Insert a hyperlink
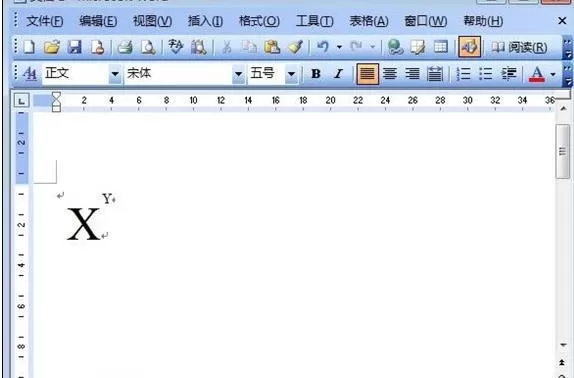574x378 pixels. coord(395,47)
